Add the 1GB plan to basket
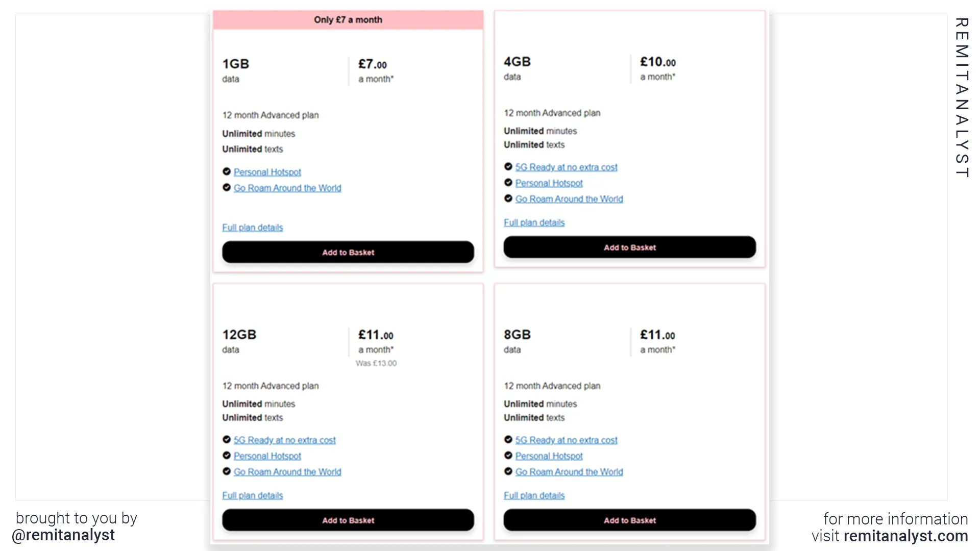Screen dimensions: 980x551 tap(348, 252)
